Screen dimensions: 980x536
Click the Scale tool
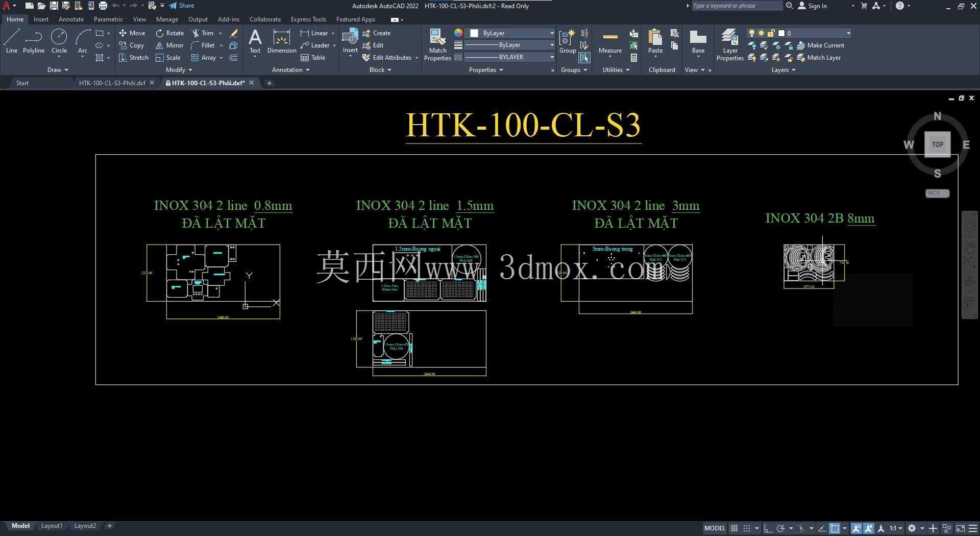(168, 58)
